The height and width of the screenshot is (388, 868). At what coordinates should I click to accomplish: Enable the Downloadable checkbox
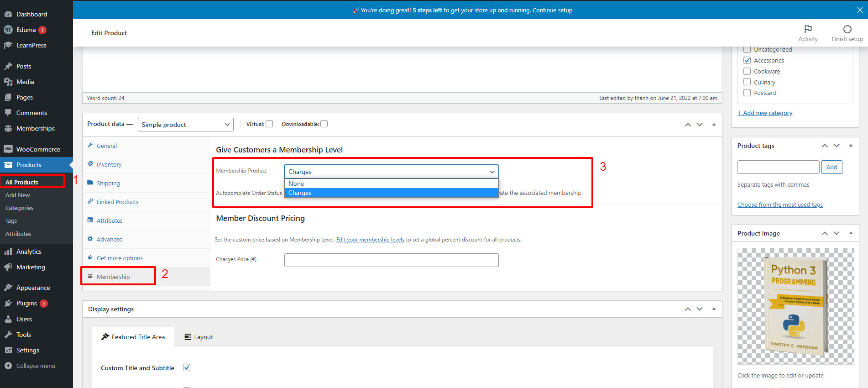click(324, 124)
